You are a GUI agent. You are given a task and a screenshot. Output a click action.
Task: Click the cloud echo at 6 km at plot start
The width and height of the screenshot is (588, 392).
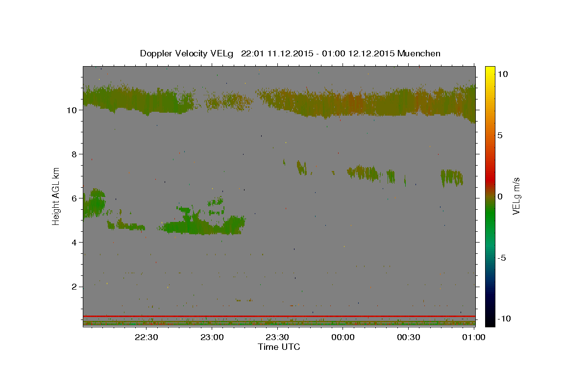point(93,204)
